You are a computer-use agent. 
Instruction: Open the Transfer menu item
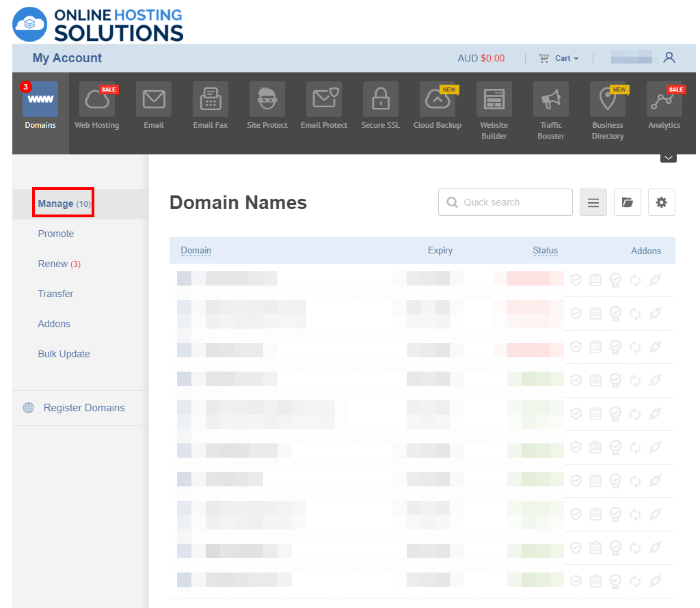coord(55,294)
